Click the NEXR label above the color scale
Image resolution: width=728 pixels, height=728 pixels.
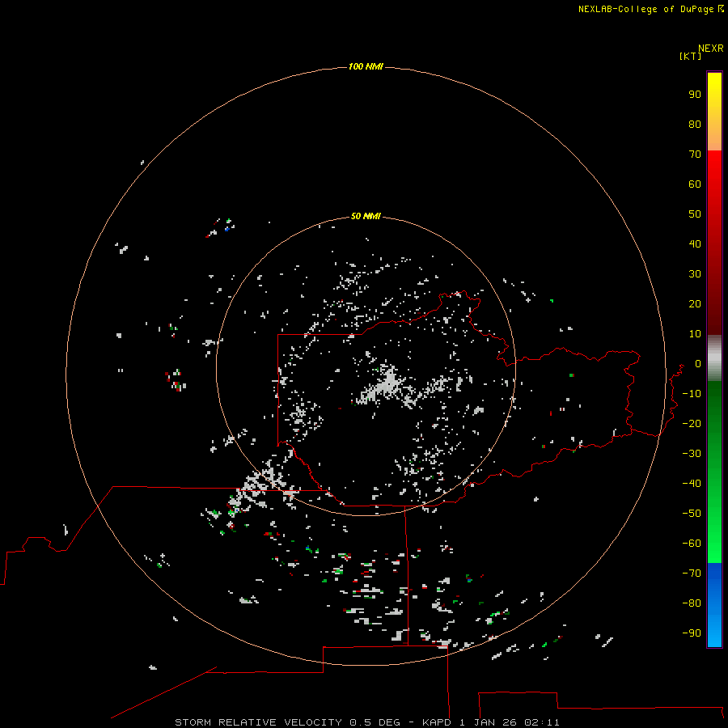(x=711, y=49)
